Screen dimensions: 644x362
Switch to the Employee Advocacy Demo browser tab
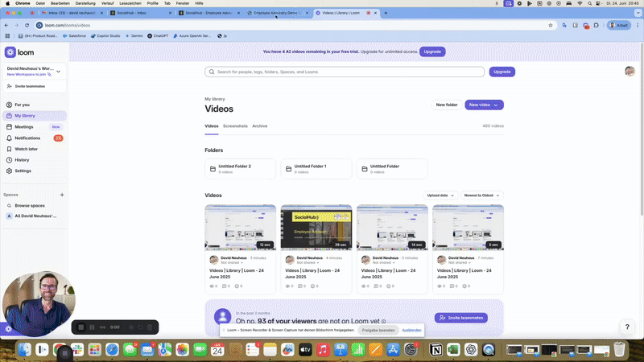tap(278, 13)
